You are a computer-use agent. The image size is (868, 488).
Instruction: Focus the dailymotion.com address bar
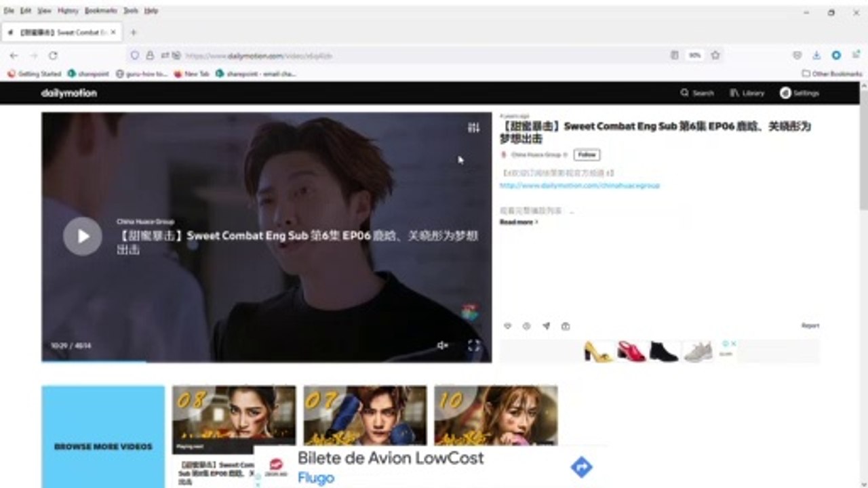click(424, 56)
